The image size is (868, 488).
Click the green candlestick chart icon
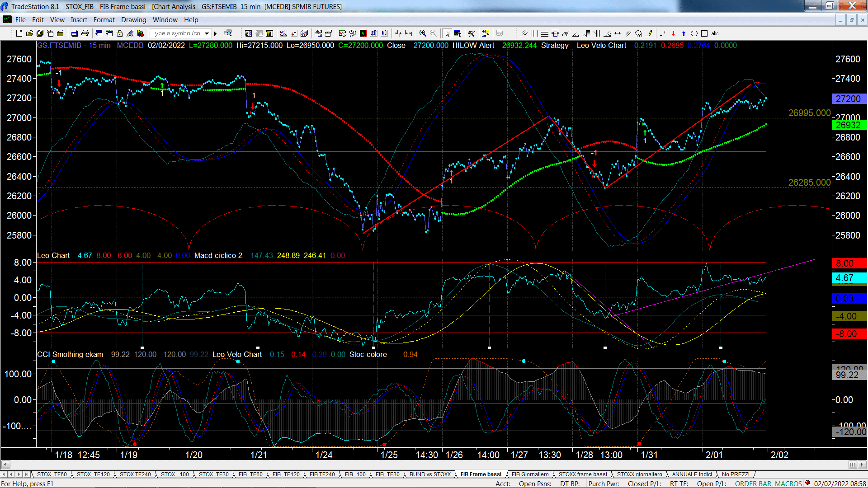click(x=363, y=33)
